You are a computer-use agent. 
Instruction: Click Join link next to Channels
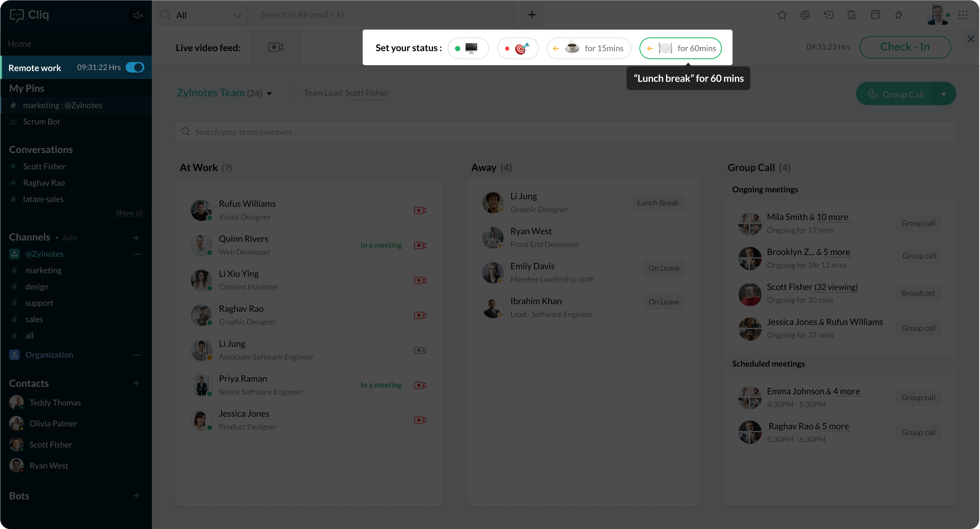coord(69,238)
